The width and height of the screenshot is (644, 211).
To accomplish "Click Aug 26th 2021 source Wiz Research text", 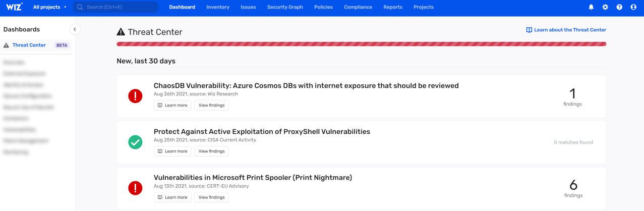I will pyautogui.click(x=196, y=94).
